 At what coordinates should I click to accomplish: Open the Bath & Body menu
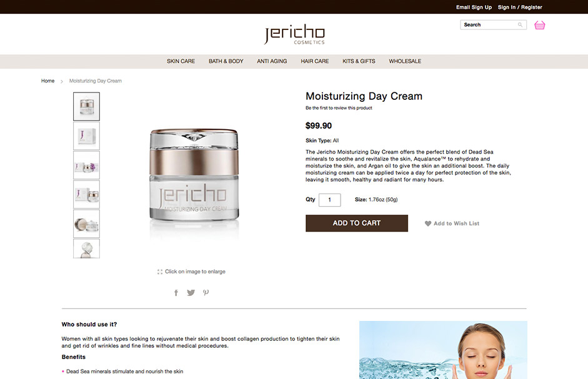[x=226, y=61]
